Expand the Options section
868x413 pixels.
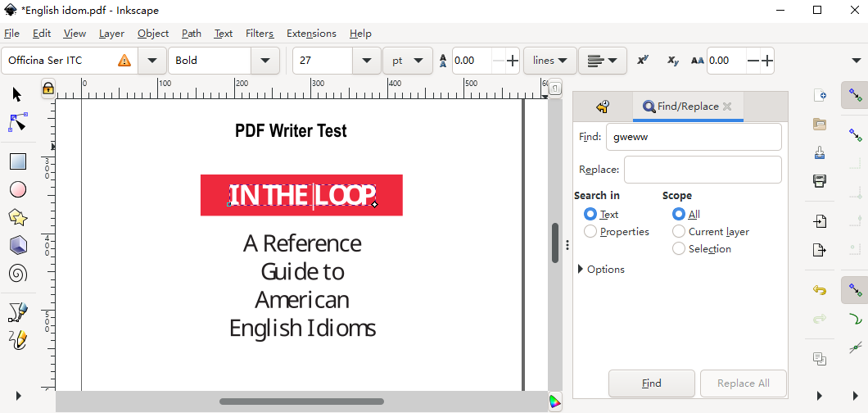(600, 269)
